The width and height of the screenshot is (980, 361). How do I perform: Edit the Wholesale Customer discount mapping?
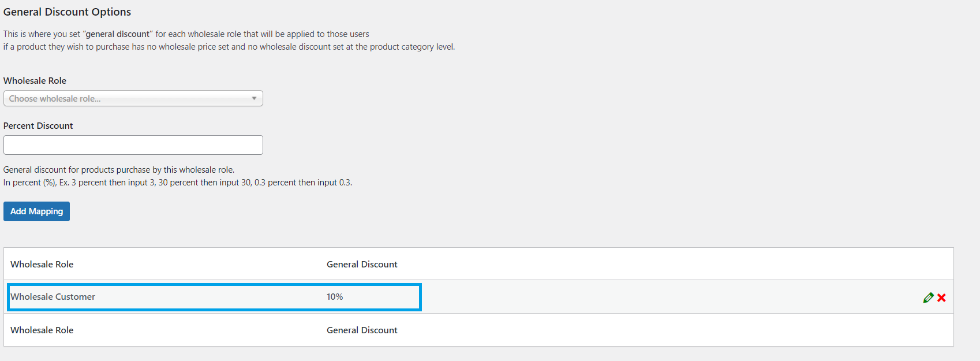[x=928, y=297]
